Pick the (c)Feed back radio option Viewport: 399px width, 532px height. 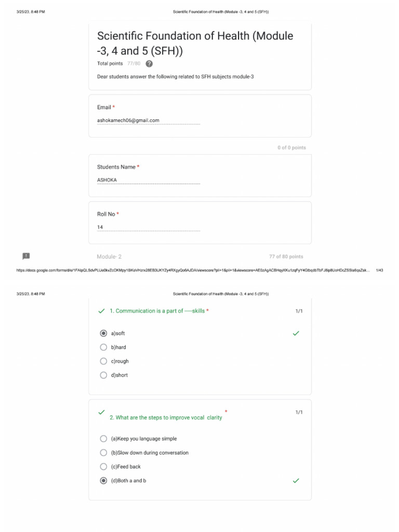pos(103,467)
